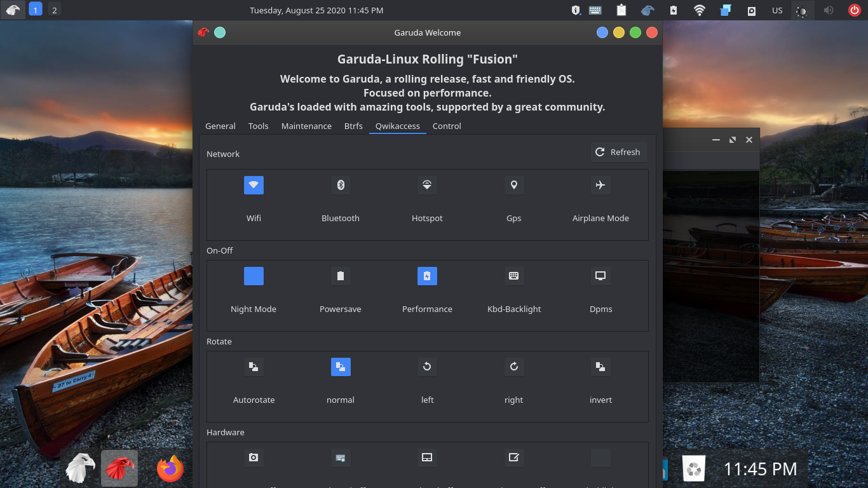Click the touchpad icon under Hardware
868x488 pixels.
pyautogui.click(x=427, y=457)
